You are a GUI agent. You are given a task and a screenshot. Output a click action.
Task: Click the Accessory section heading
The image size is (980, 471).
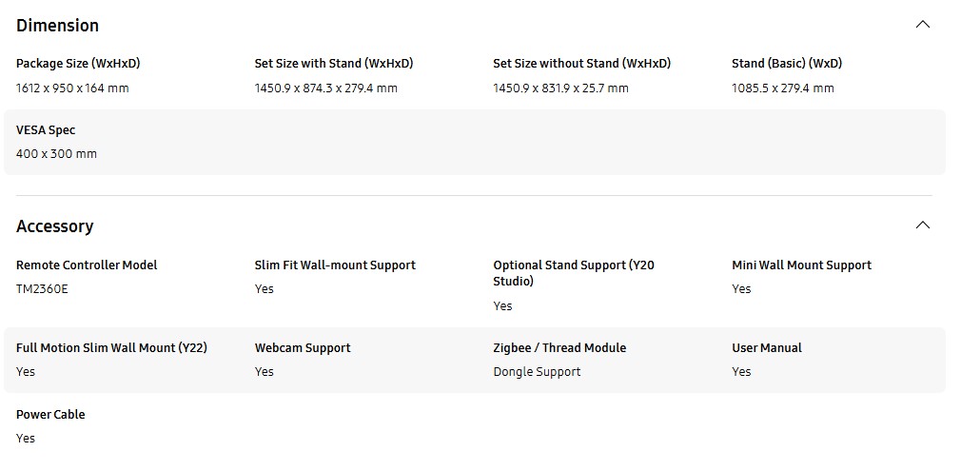[55, 226]
